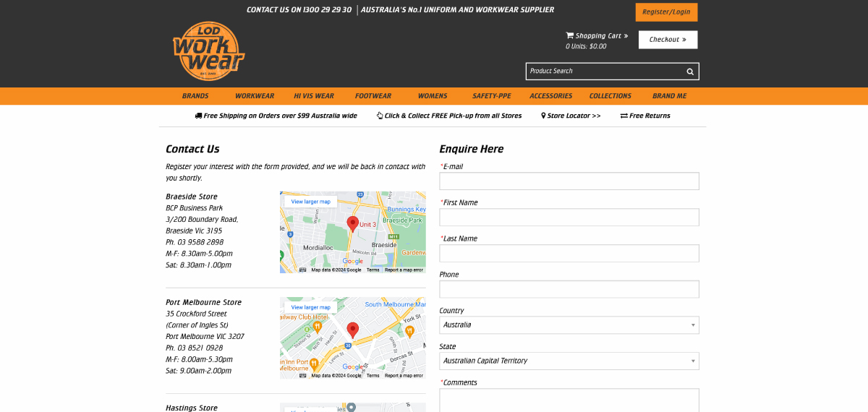Open the FOOTWEAR menu
This screenshot has height=412, width=868.
(373, 96)
